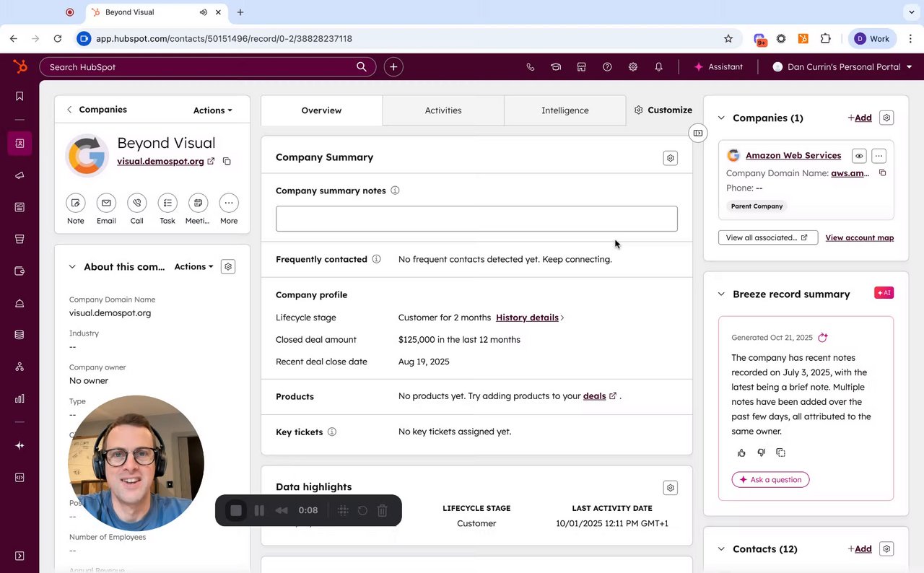Switch to the Overview tab
Screen dimensions: 924x573
click(321, 110)
